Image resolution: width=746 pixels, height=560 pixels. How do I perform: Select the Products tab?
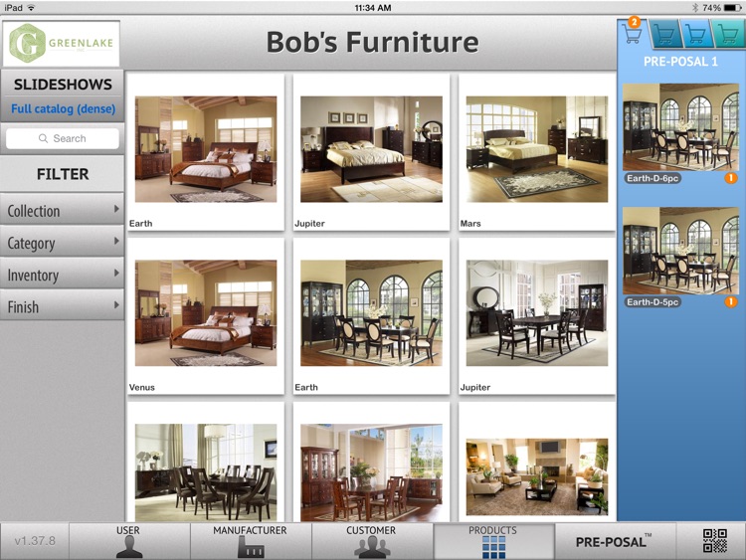coord(493,541)
